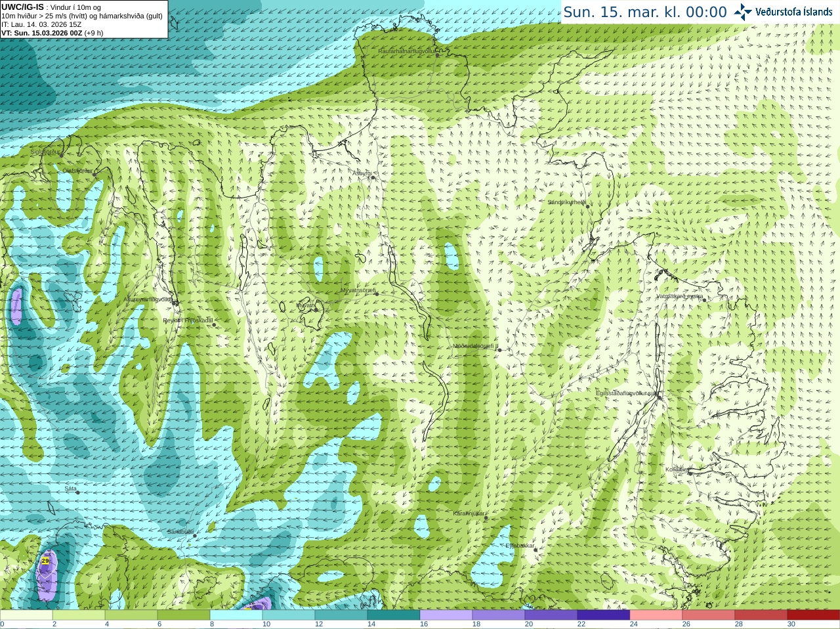
Task: Select the Egilsstaðaflugvöllur station label
Action: (x=627, y=393)
